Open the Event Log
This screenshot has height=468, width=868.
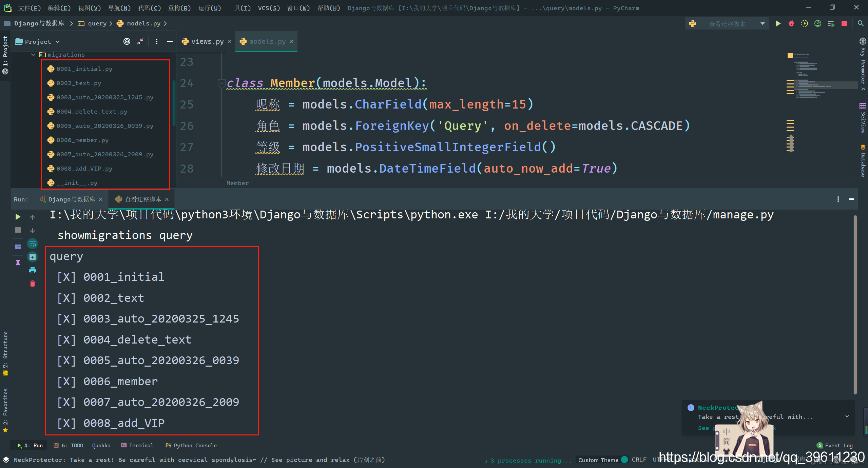835,445
